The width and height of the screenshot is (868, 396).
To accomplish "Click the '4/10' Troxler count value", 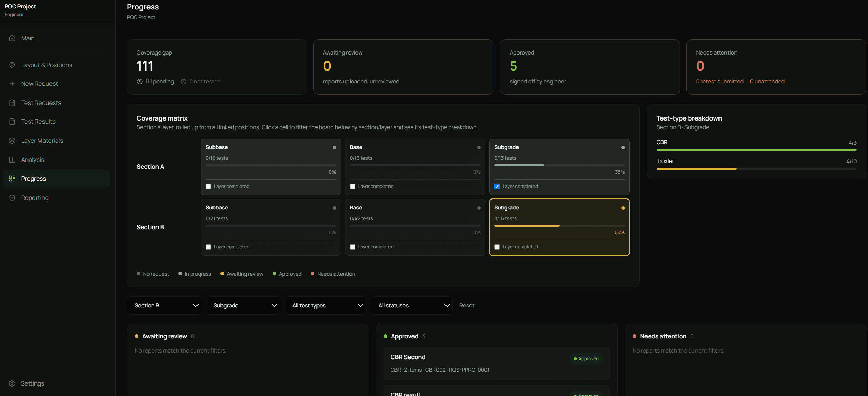I will pos(851,162).
